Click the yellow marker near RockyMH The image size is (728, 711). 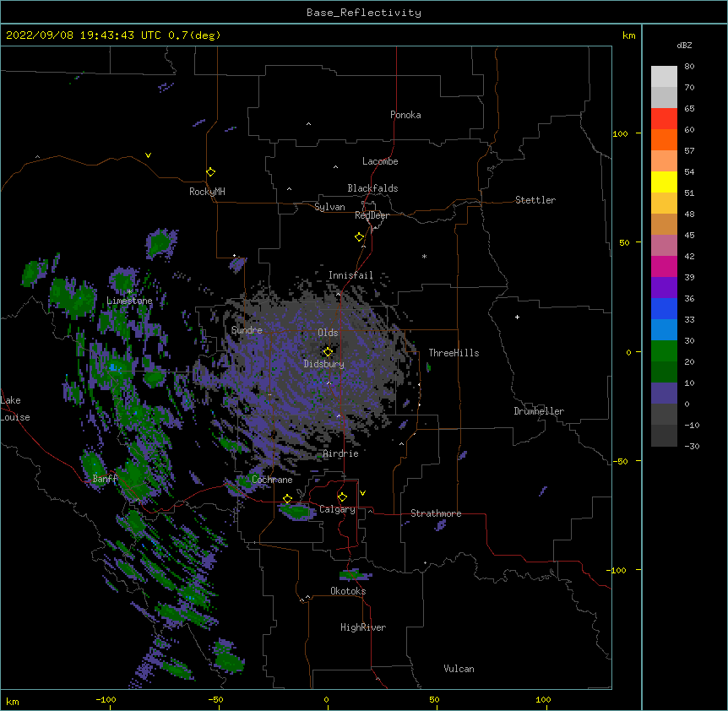(x=210, y=172)
